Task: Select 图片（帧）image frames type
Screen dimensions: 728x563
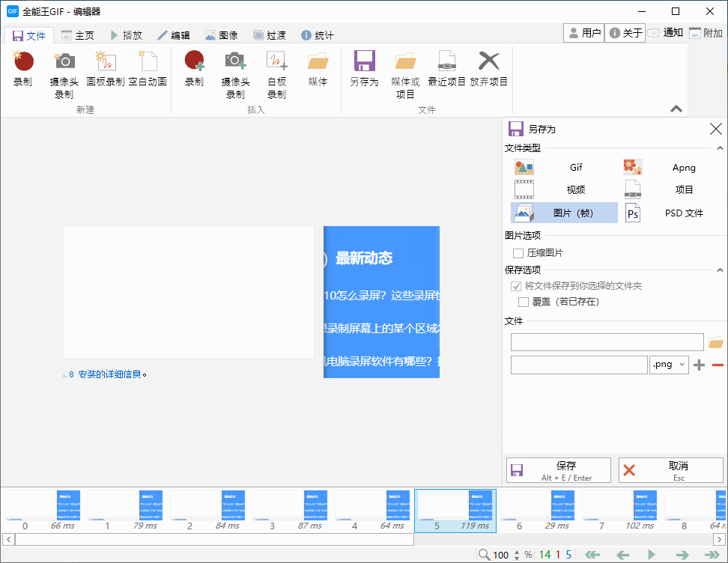Action: (x=564, y=213)
